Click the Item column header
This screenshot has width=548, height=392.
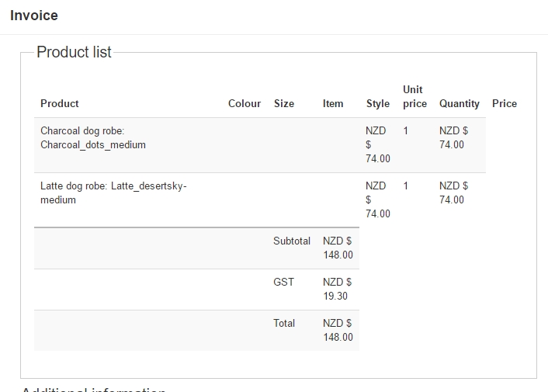333,103
